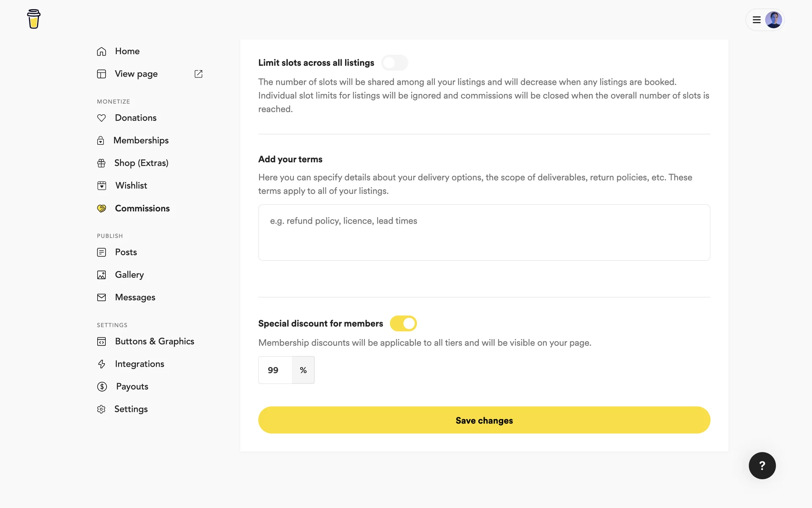The height and width of the screenshot is (508, 812).
Task: Click the Shop (Extras) gift icon
Action: click(101, 163)
